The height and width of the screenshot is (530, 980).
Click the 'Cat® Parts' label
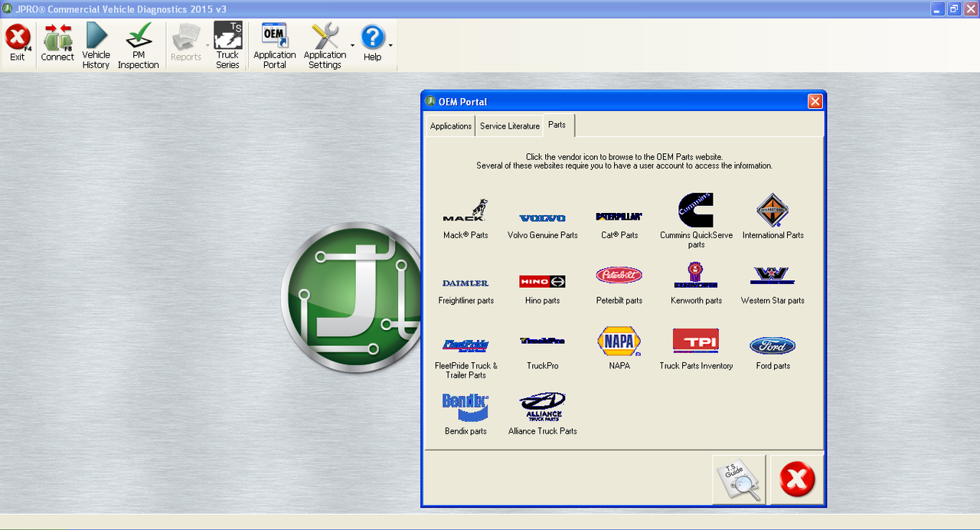(619, 235)
